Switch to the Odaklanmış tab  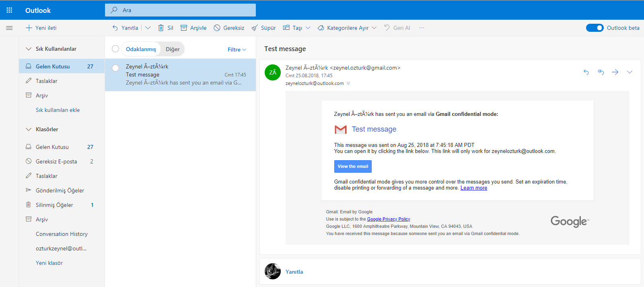tap(141, 49)
